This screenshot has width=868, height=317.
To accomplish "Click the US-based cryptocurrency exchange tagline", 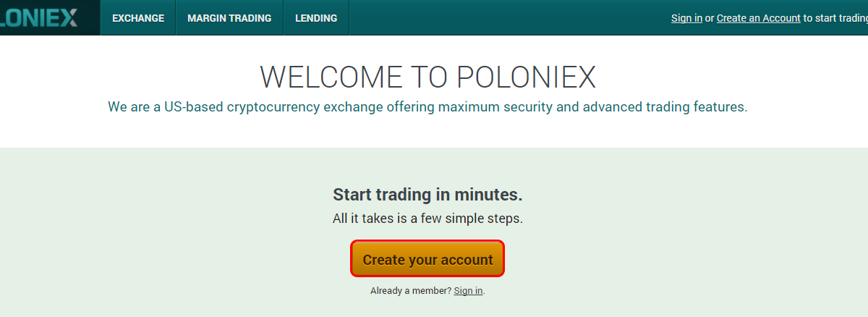I will click(427, 107).
